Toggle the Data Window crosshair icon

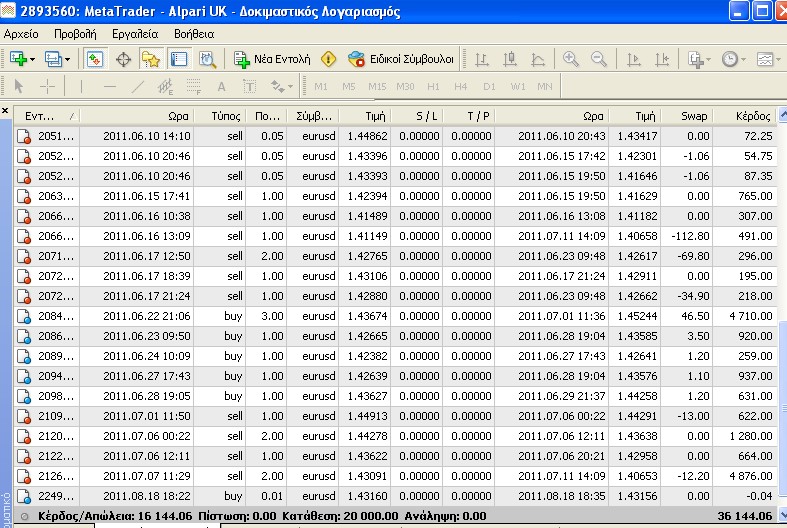tap(123, 59)
